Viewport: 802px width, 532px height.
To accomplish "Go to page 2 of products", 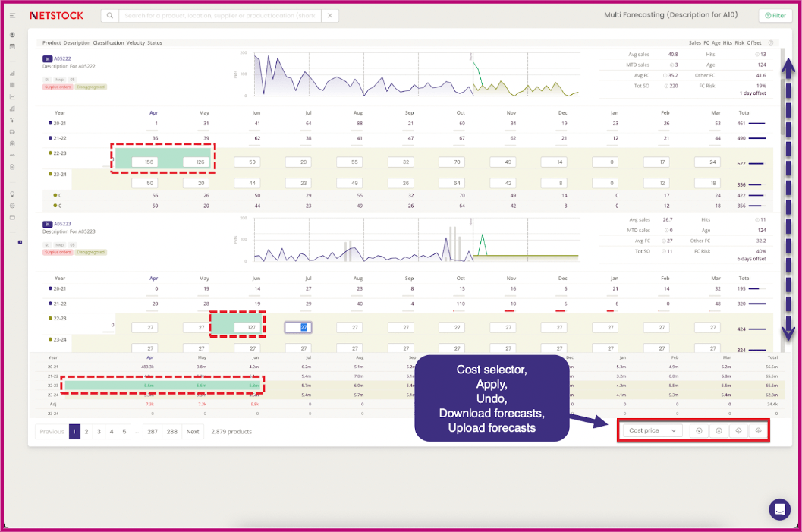I will point(86,431).
